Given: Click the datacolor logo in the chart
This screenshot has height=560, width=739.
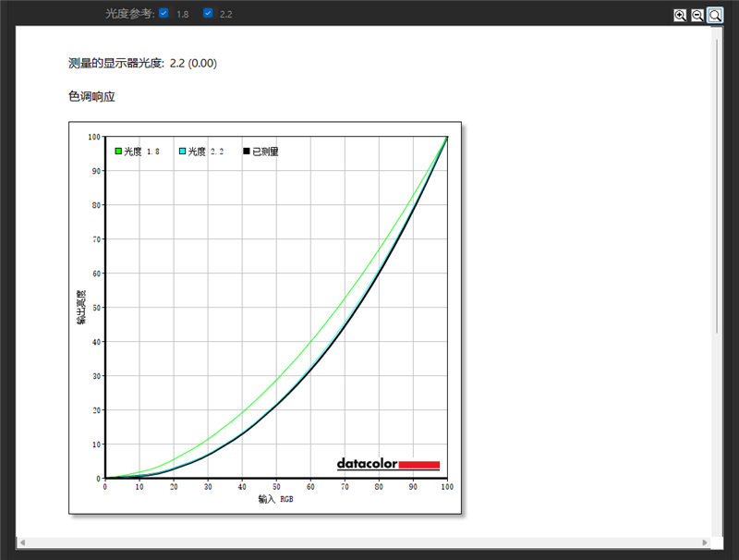Looking at the screenshot, I should tap(387, 463).
